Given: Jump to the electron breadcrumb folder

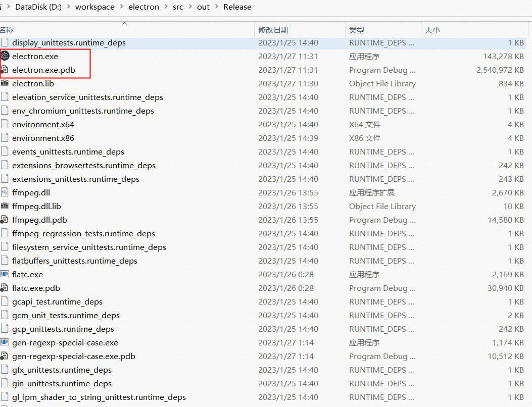Looking at the screenshot, I should tap(143, 7).
